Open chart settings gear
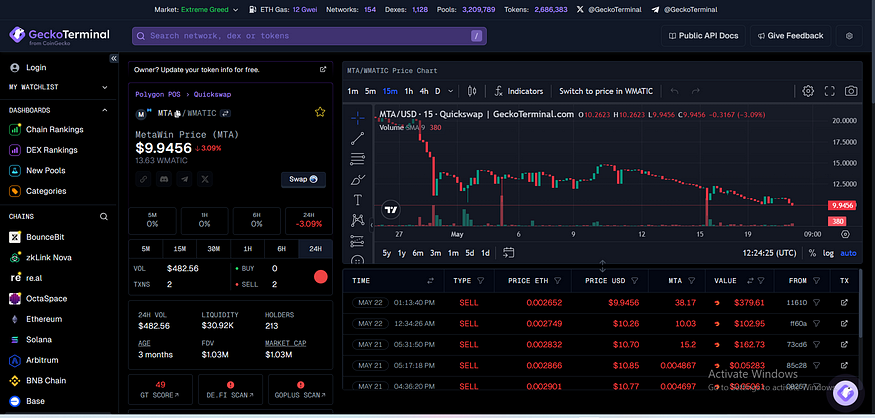This screenshot has width=875, height=418. click(x=808, y=91)
